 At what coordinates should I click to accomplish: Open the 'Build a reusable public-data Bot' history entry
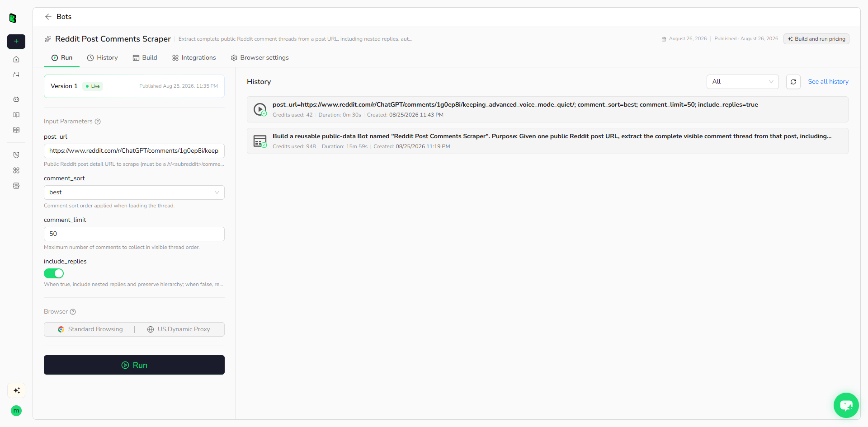click(547, 141)
